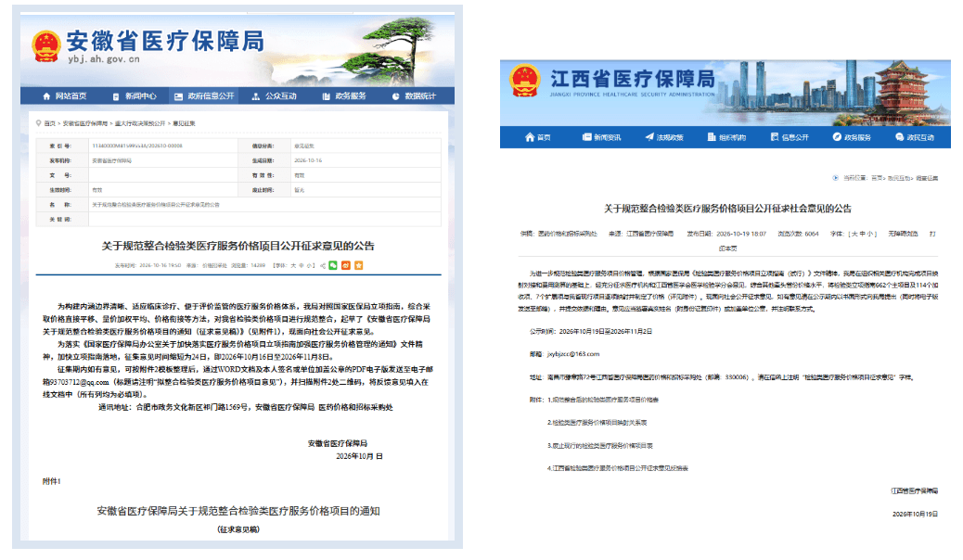Screen dimensions: 963x560
Task: Click the Jiangxi 发布日期 2026-10-19 timestamp
Action: tap(726, 234)
